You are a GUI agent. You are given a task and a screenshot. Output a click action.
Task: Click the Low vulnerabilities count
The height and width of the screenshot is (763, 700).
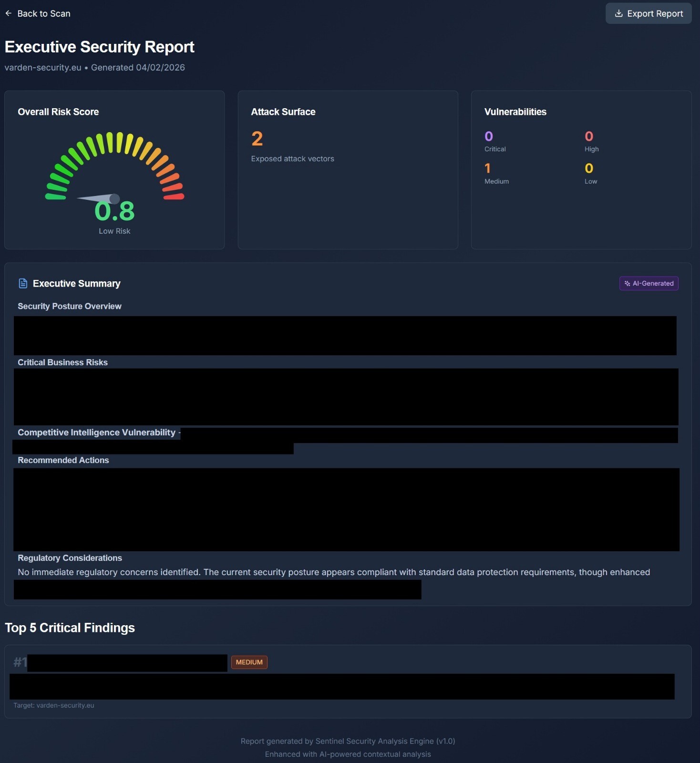589,168
